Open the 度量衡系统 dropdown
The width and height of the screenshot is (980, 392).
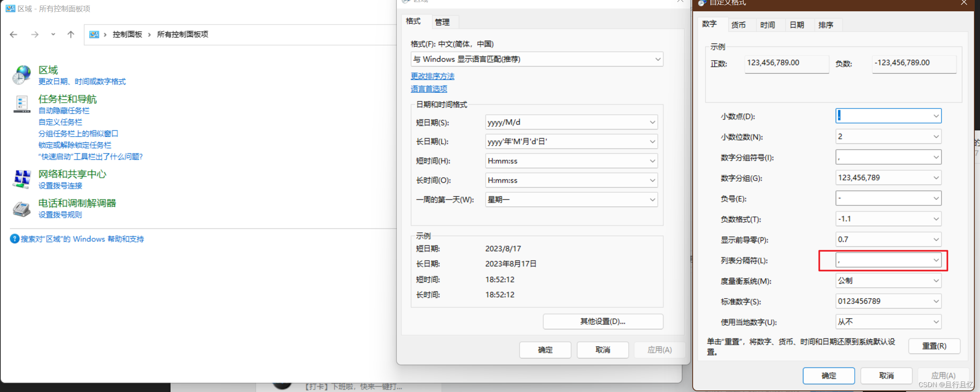(x=888, y=281)
